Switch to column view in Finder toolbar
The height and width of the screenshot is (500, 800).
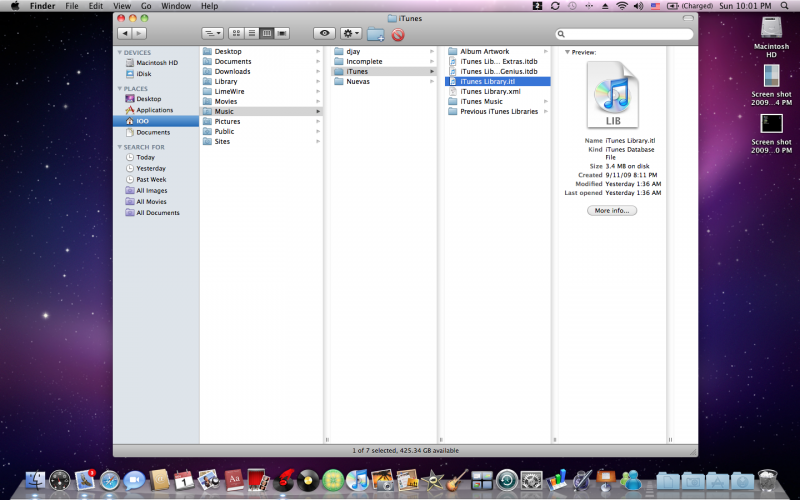point(266,34)
